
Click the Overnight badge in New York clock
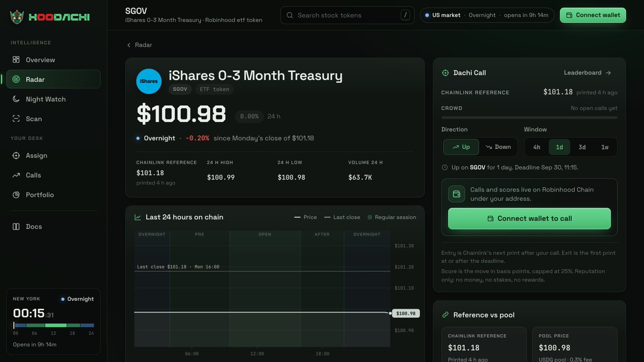(77, 299)
